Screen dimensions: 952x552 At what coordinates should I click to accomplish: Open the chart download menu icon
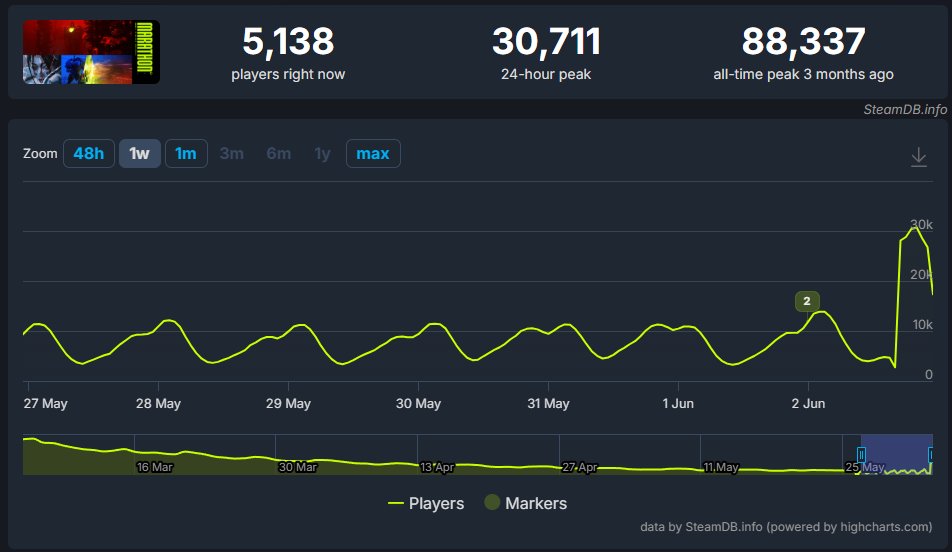[919, 157]
